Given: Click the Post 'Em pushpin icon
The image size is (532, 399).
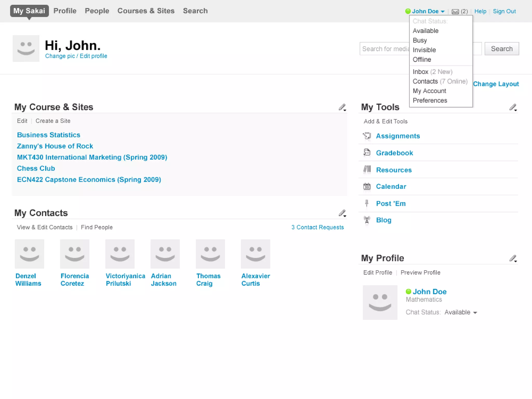Looking at the screenshot, I should 367,203.
